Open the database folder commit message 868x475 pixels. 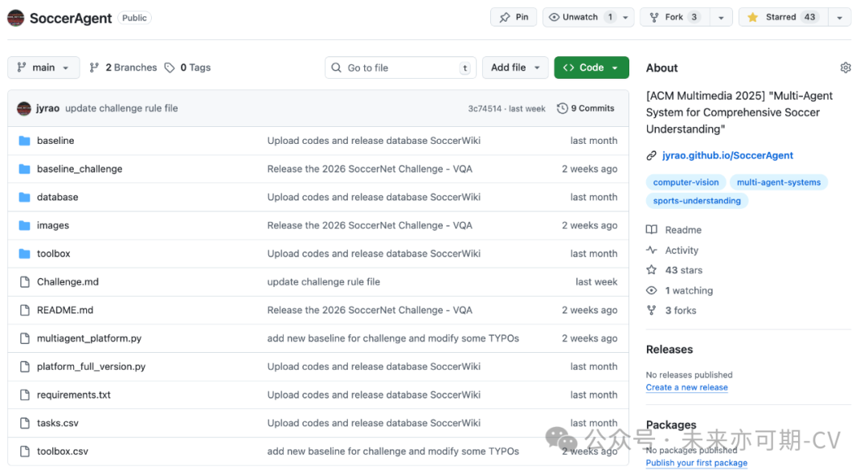(x=374, y=197)
